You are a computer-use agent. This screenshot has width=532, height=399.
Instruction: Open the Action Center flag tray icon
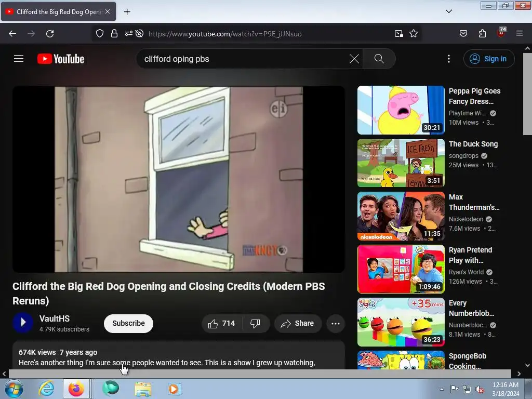(454, 389)
